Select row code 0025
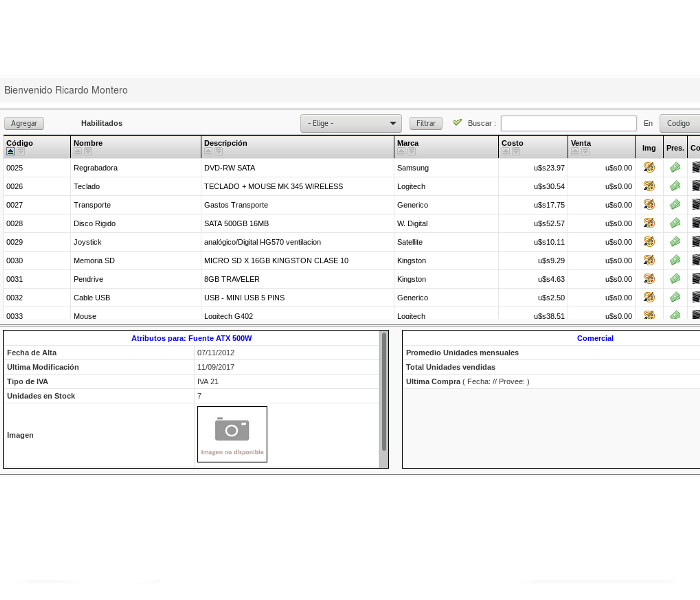Image resolution: width=700 pixels, height=600 pixels. tap(15, 168)
